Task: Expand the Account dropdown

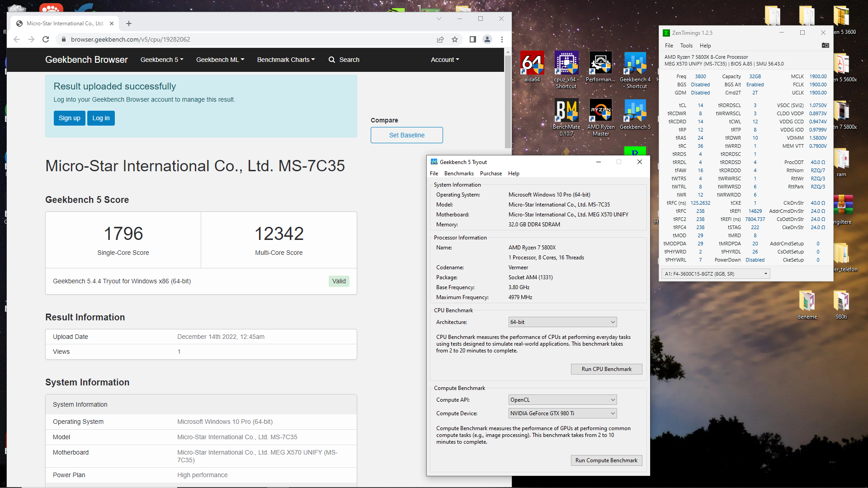Action: (445, 60)
